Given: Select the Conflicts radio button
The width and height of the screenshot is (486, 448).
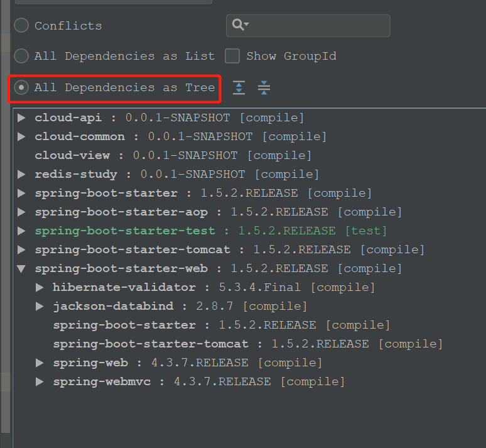Looking at the screenshot, I should click(x=21, y=25).
